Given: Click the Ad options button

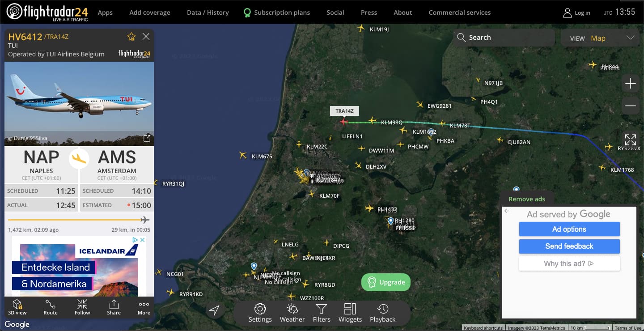Looking at the screenshot, I should (x=569, y=229).
